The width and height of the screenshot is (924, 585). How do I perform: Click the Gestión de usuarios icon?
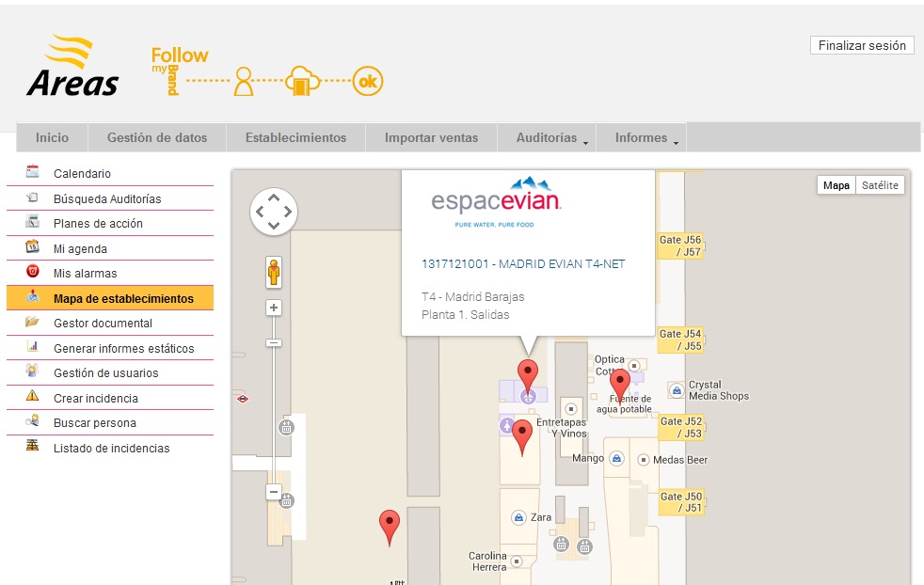pos(32,372)
